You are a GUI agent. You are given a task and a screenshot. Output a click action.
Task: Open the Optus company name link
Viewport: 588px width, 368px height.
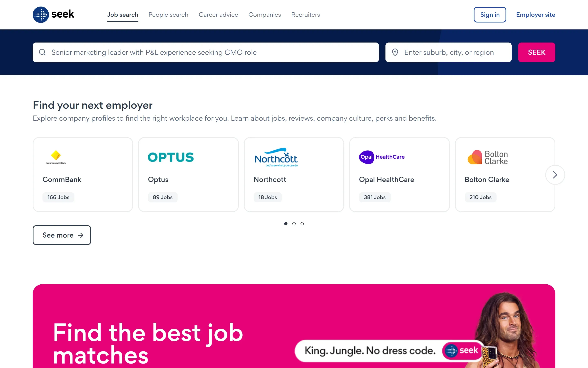[158, 180]
